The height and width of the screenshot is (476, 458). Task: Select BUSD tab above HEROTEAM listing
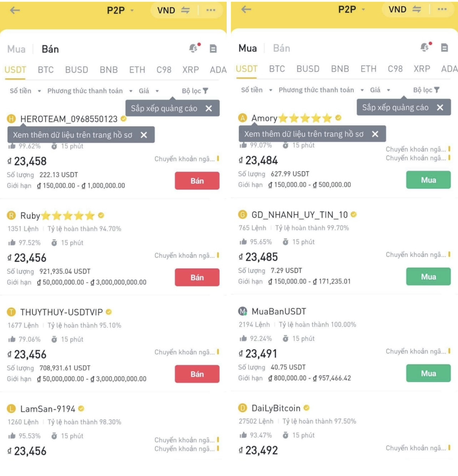76,70
